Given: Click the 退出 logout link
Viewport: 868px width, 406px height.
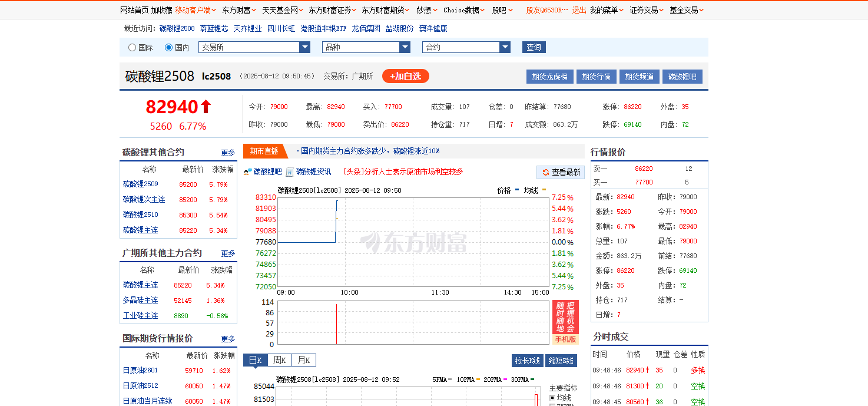Looking at the screenshot, I should coord(579,10).
